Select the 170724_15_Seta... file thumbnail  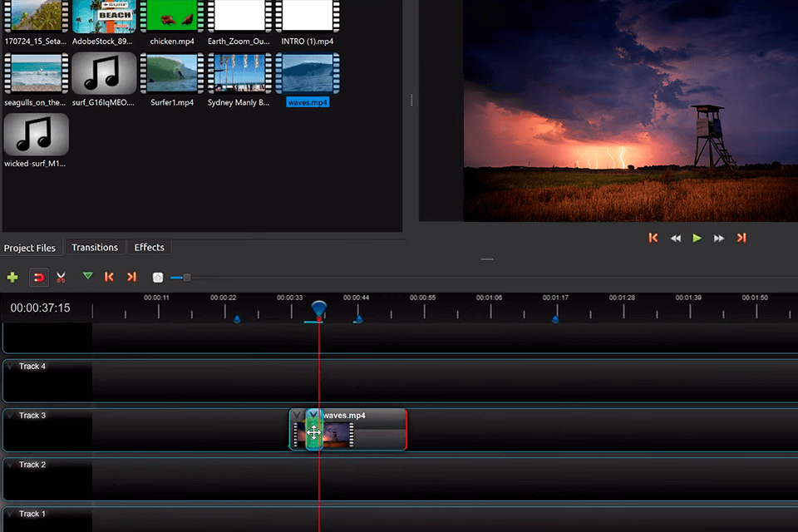coord(36,17)
